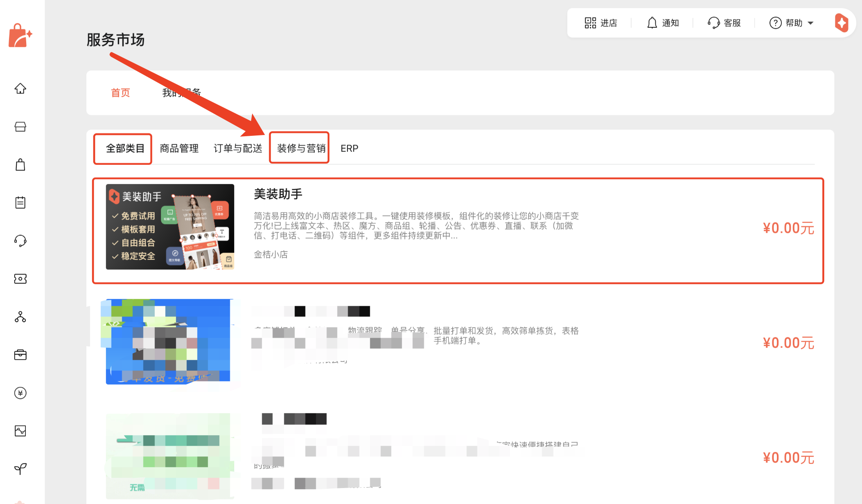Click the user avatar in top right
This screenshot has width=862, height=504.
(842, 23)
